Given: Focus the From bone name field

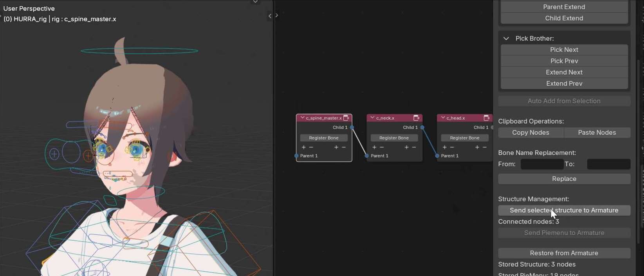Looking at the screenshot, I should click(x=541, y=164).
